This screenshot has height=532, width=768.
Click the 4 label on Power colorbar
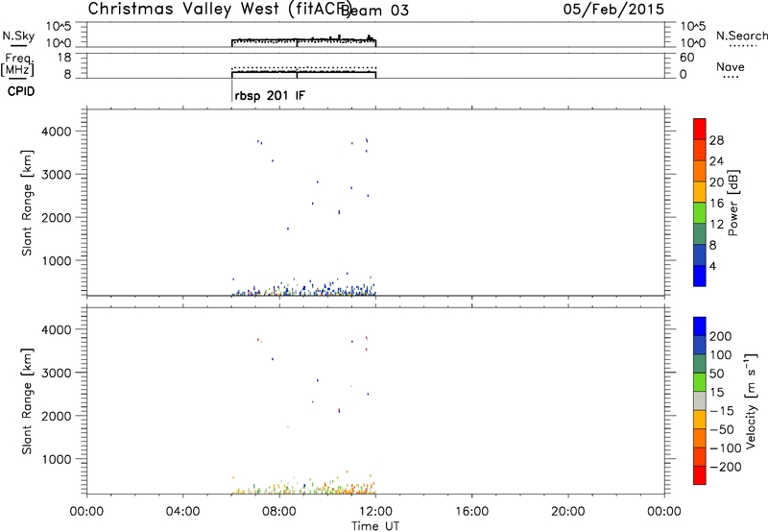coord(712,266)
